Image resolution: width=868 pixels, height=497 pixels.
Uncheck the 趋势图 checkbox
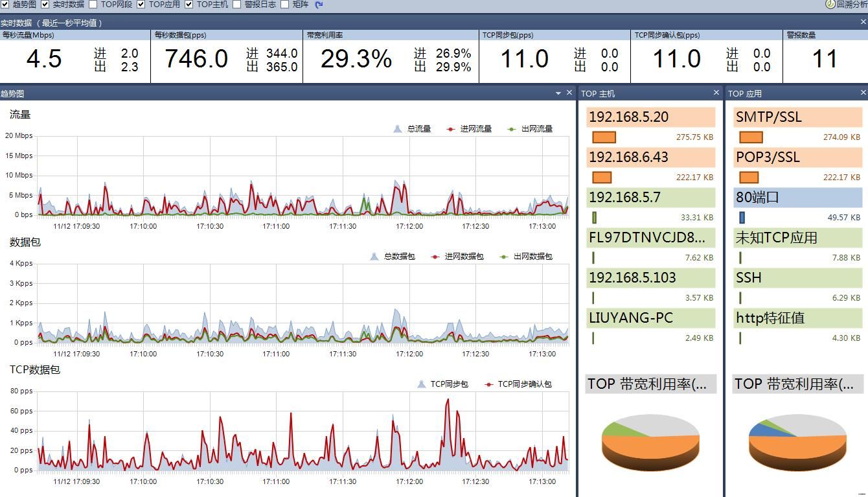click(x=5, y=5)
